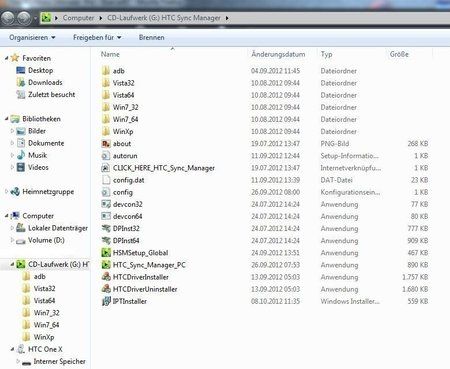
Task: Open Downloads in Favoriten sidebar
Action: tap(45, 82)
